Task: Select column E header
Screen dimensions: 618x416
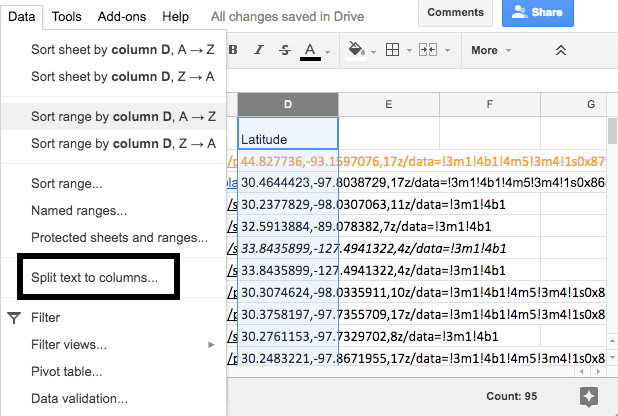Action: point(389,104)
